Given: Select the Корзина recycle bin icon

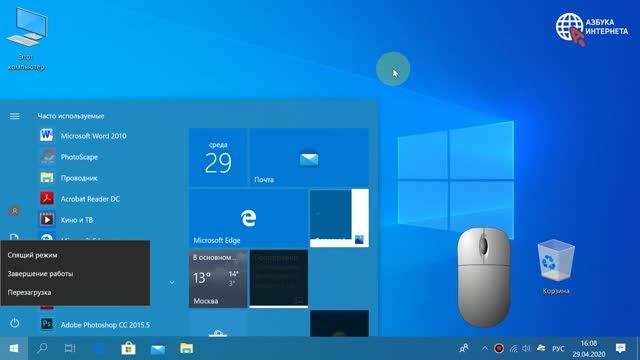Looking at the screenshot, I should (556, 267).
